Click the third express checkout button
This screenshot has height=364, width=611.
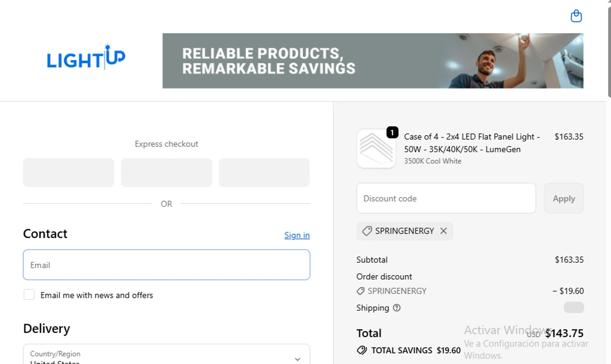coord(264,173)
